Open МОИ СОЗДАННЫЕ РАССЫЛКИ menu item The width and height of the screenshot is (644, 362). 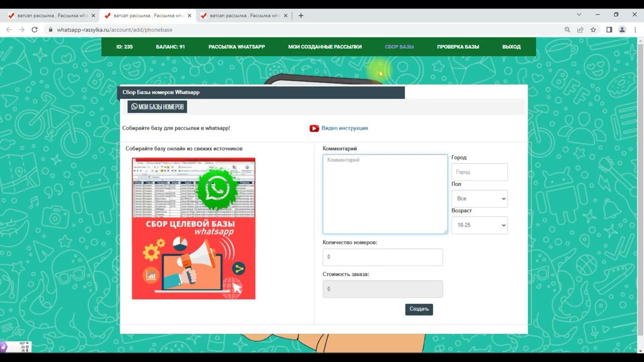click(325, 47)
